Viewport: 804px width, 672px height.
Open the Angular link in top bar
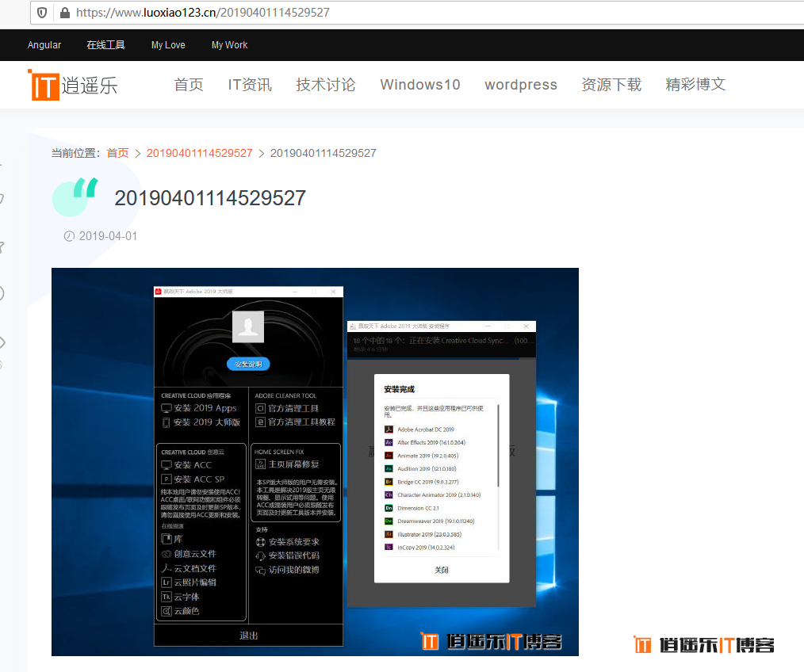pyautogui.click(x=44, y=45)
